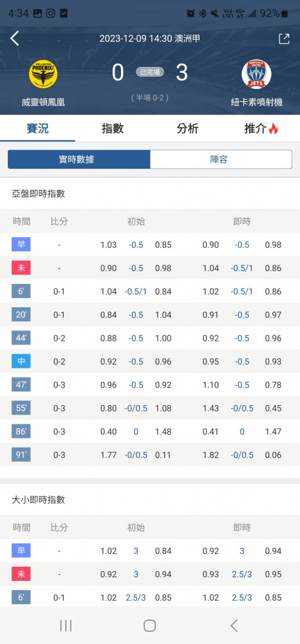Switch to the 指數 tab
Screen dimensions: 300x644
pos(113,129)
